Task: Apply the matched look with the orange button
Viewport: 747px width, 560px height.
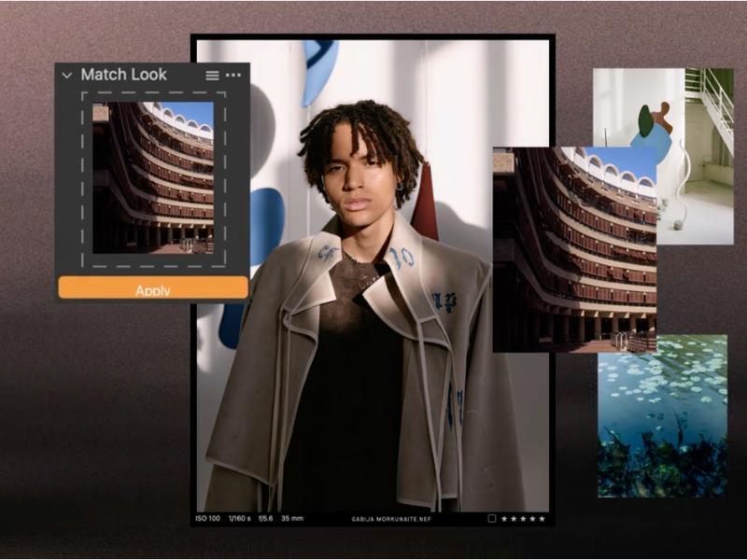Action: pyautogui.click(x=152, y=288)
